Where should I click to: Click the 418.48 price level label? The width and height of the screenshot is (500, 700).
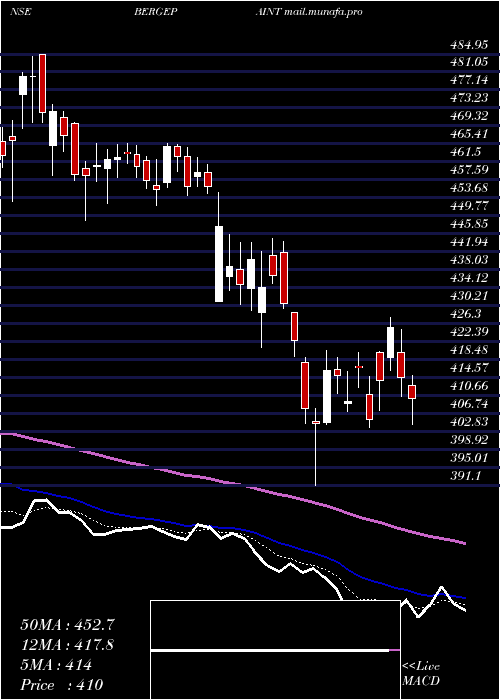(x=468, y=350)
